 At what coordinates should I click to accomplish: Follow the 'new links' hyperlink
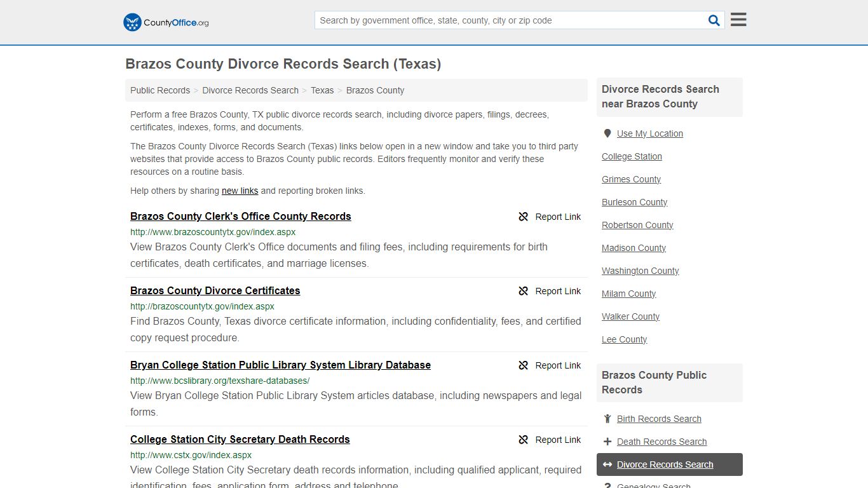pos(240,191)
